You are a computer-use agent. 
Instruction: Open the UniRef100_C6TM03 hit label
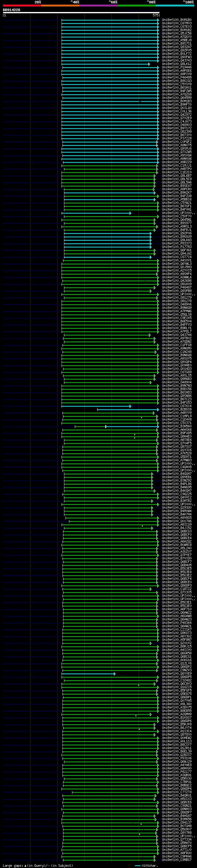[x=177, y=23]
